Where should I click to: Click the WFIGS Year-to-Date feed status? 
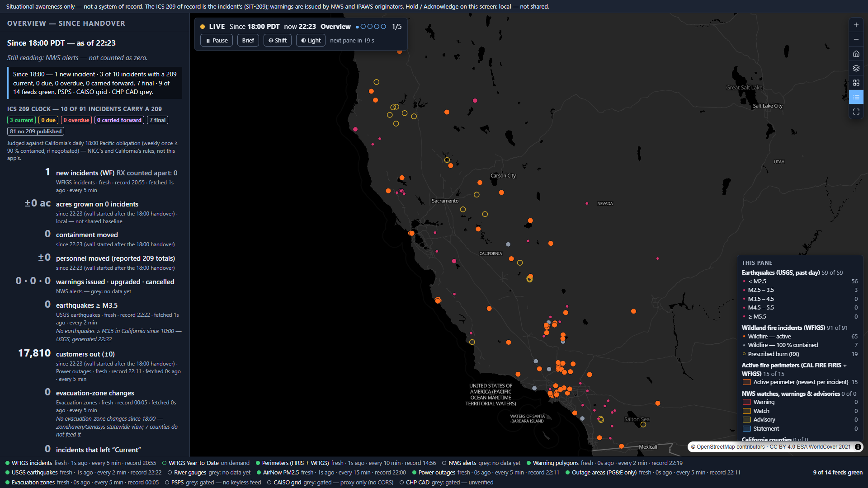point(206,463)
